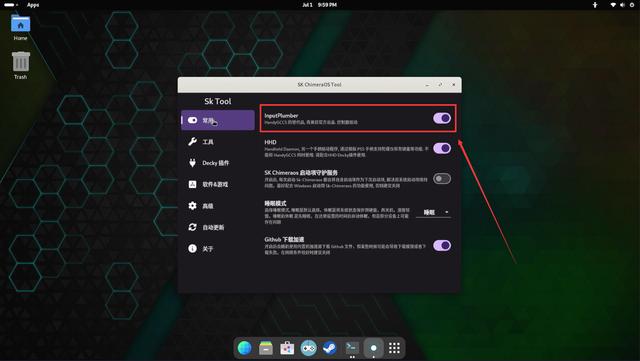Show all applications grid in the dock

[x=394, y=348]
